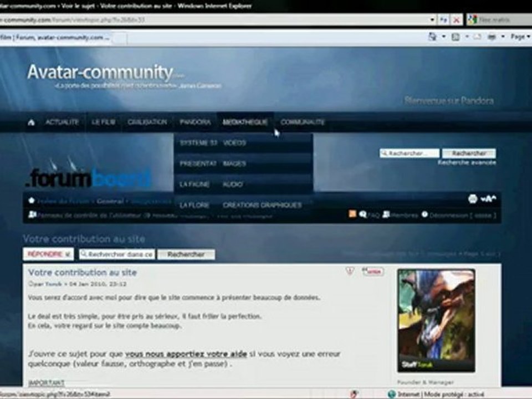Screen dimensions: 532x399
Task: Click the forum index home icon in breadcrumb
Action: (32, 201)
